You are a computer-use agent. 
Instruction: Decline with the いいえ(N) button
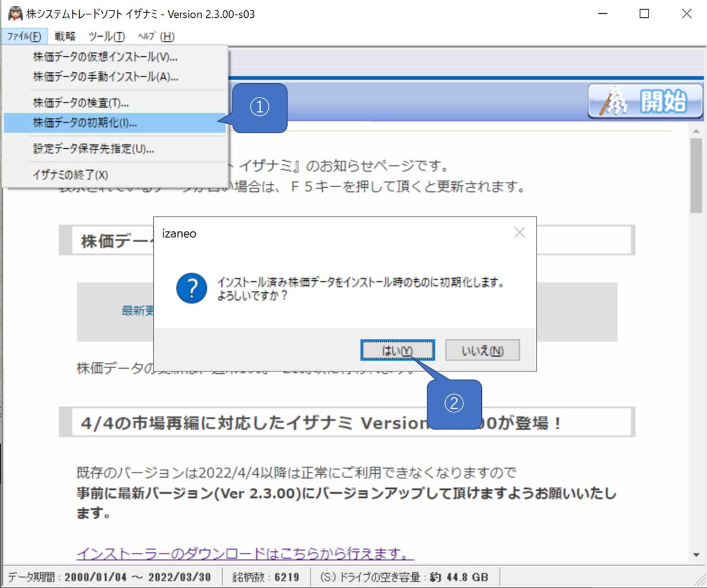482,350
